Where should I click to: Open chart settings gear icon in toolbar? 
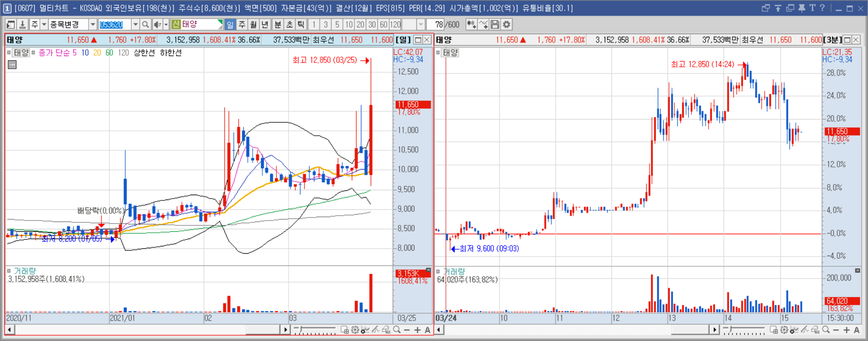[507, 24]
